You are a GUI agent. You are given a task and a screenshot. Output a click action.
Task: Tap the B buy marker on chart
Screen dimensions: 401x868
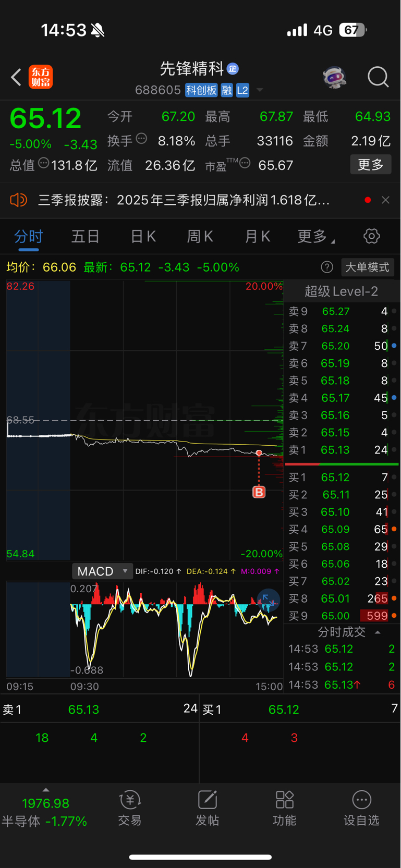point(259,492)
